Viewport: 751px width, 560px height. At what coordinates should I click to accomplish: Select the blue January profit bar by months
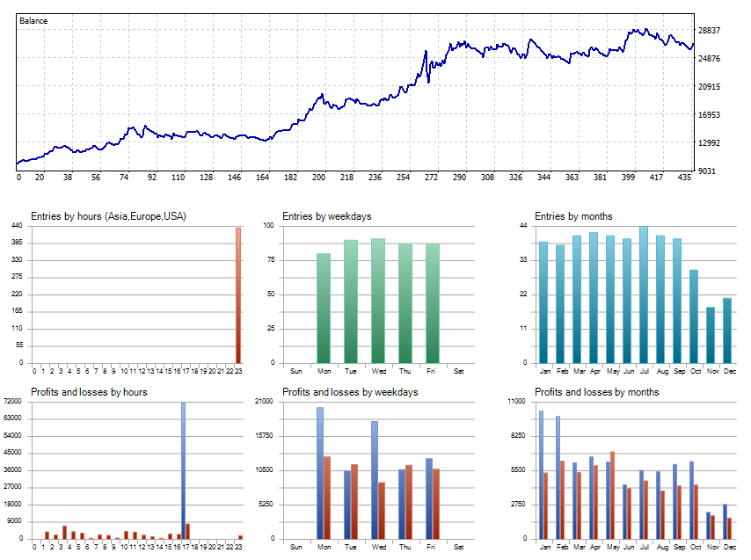541,475
